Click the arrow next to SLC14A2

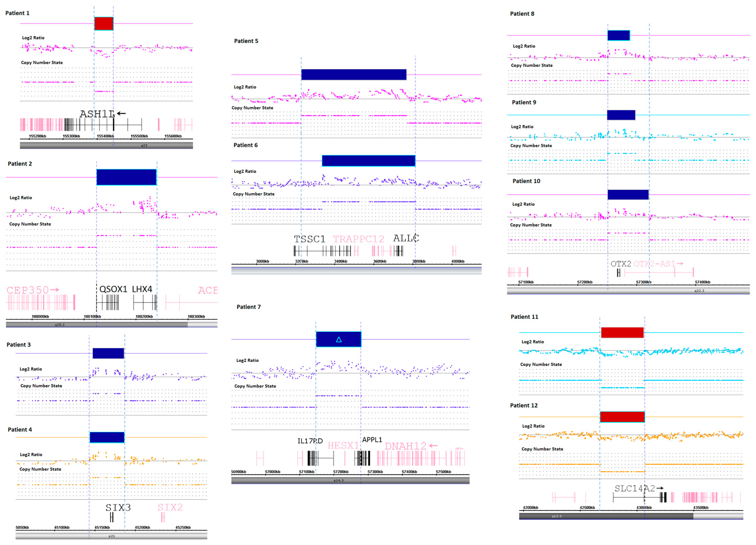click(x=660, y=488)
